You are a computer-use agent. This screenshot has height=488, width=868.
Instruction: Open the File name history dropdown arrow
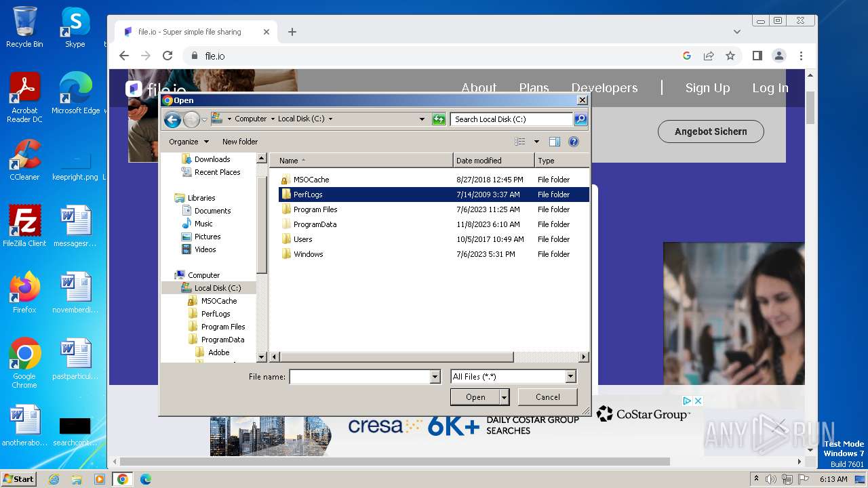pyautogui.click(x=435, y=377)
